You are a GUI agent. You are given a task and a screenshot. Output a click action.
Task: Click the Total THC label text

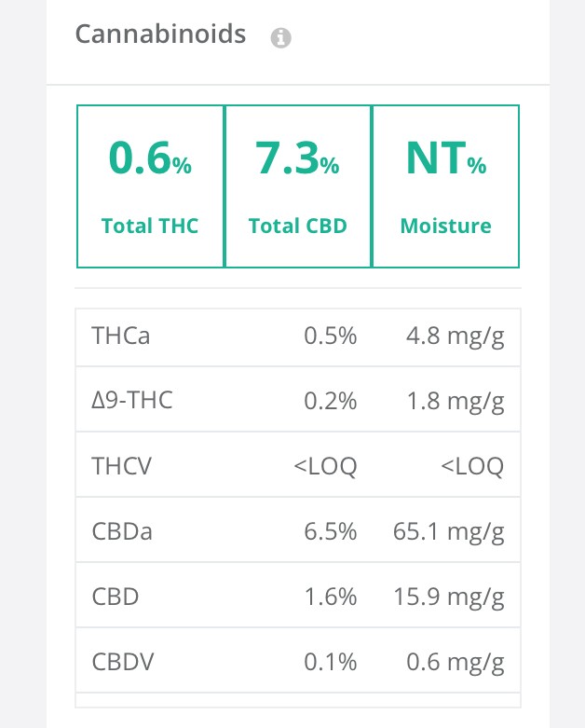[150, 227]
